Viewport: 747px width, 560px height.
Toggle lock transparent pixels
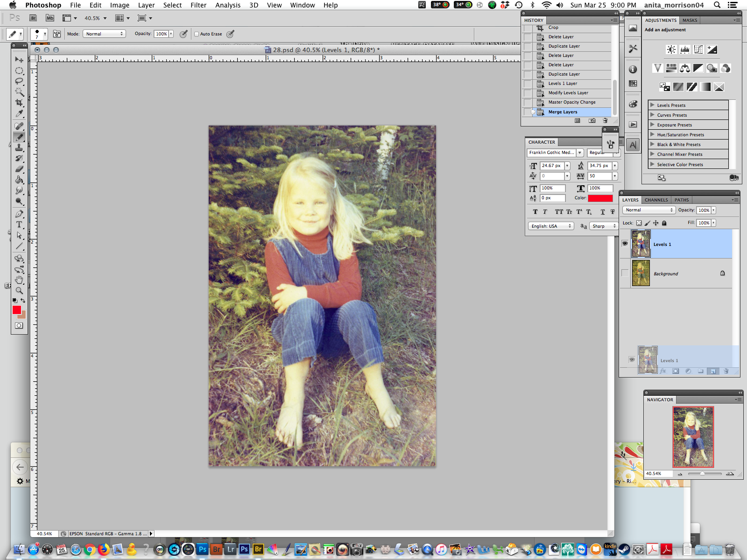[x=639, y=223]
